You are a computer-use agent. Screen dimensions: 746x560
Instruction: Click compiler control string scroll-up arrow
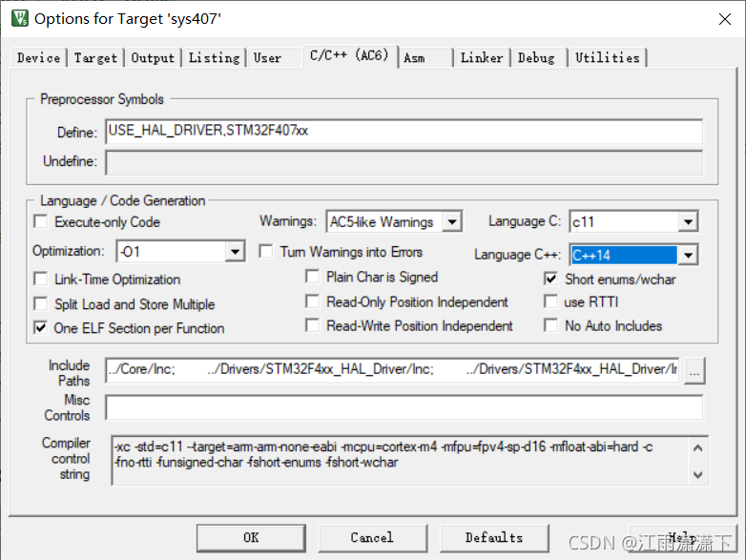click(x=698, y=447)
